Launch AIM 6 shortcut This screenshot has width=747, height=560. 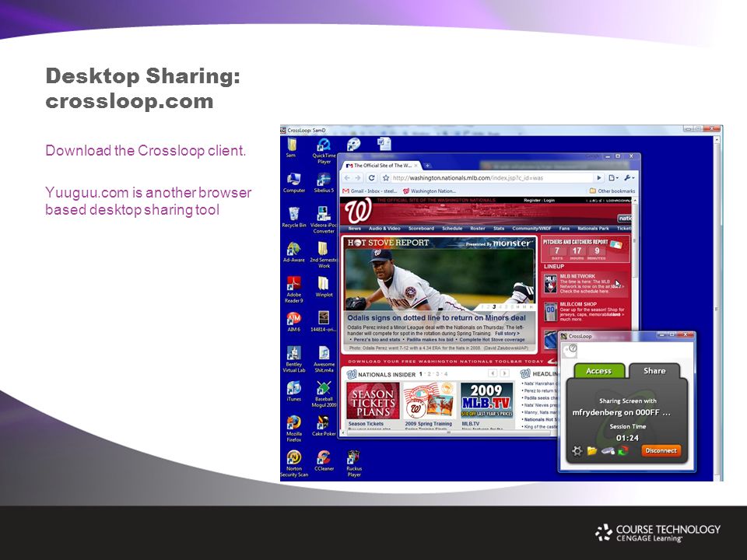[293, 321]
